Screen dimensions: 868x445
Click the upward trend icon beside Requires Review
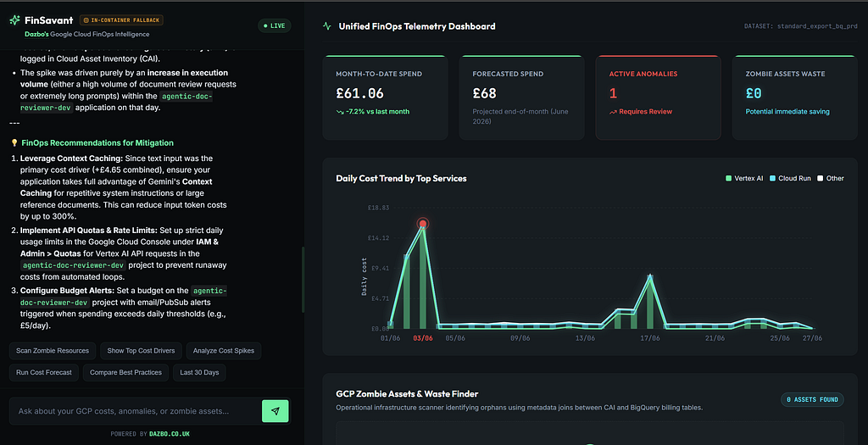[613, 112]
